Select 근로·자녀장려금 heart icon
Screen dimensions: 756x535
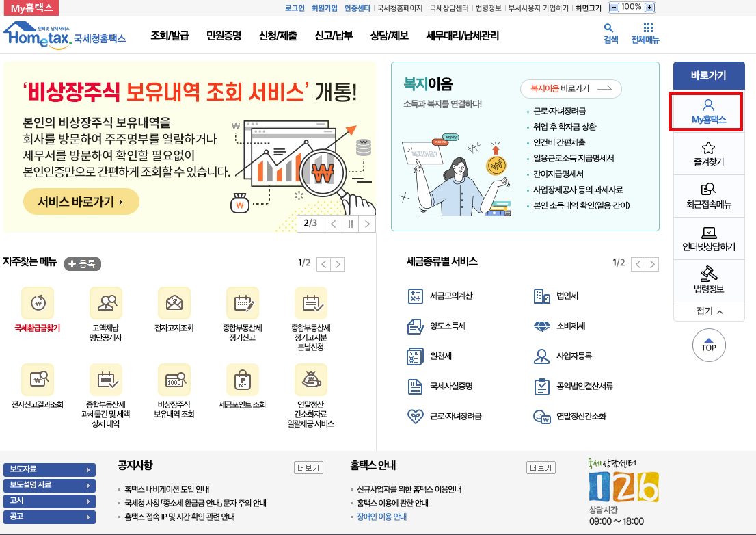(415, 417)
